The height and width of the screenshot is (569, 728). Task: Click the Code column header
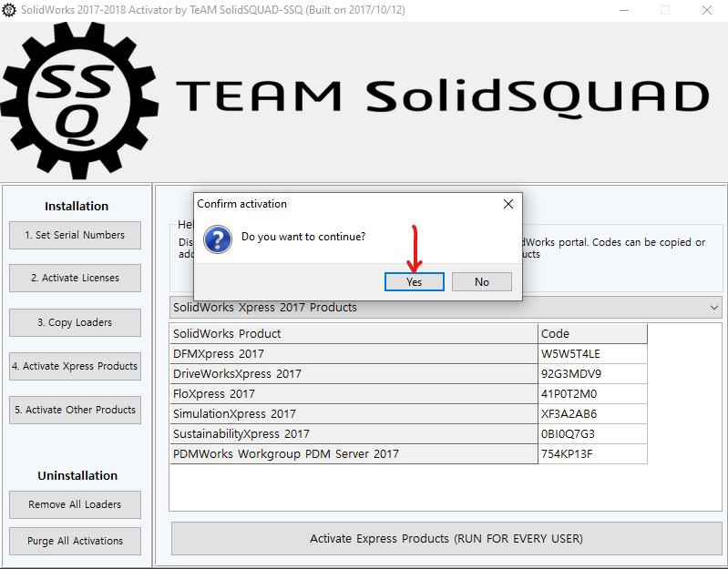click(592, 333)
